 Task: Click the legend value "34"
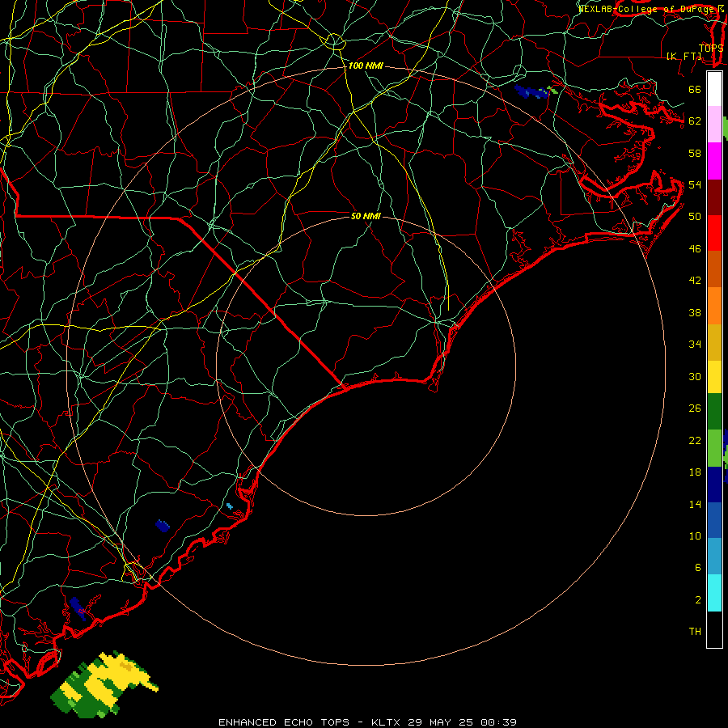click(695, 344)
